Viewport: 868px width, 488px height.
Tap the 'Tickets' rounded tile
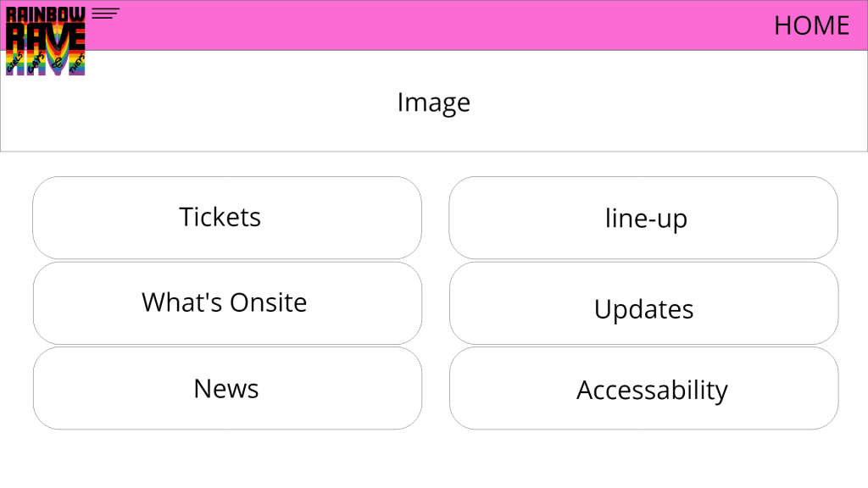tap(226, 218)
